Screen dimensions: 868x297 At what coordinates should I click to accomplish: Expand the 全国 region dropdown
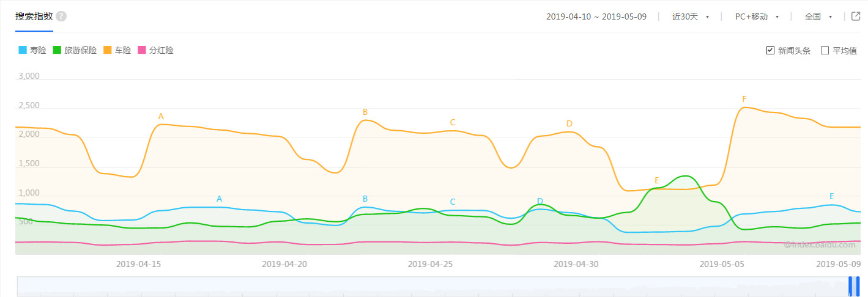click(x=818, y=16)
